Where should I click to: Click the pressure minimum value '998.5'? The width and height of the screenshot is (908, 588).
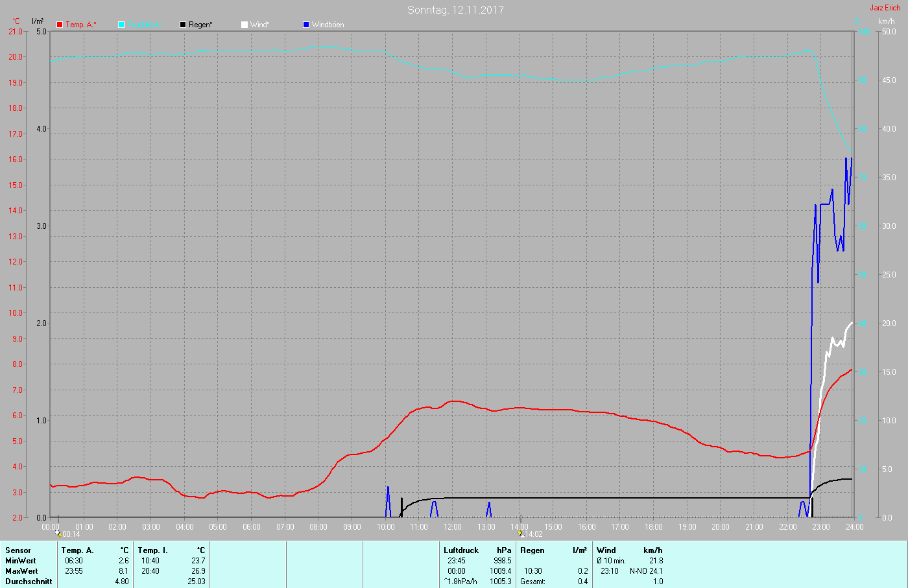pyautogui.click(x=503, y=561)
